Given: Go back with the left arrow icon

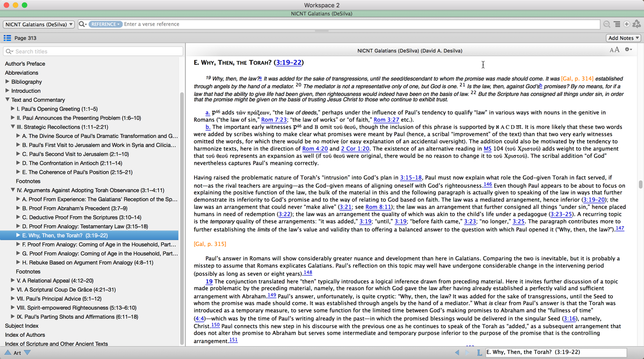Looking at the screenshot, I should (457, 352).
